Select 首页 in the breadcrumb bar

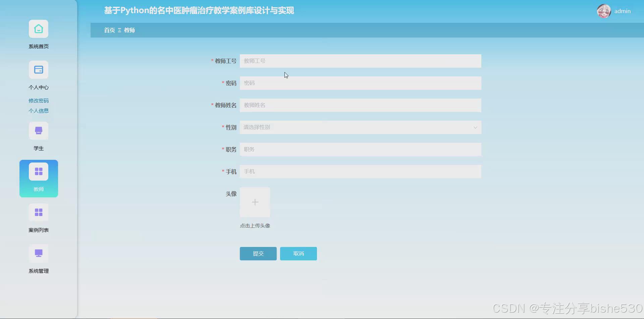coord(109,30)
